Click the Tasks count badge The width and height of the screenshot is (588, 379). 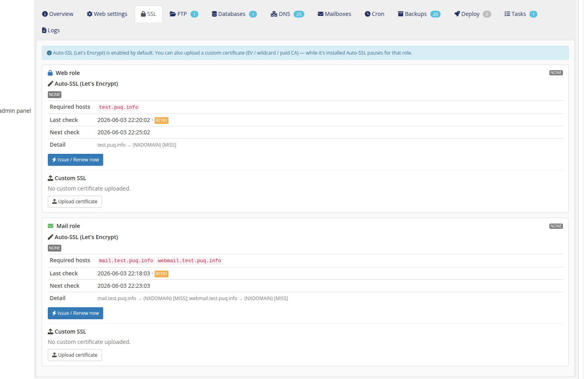click(x=533, y=14)
